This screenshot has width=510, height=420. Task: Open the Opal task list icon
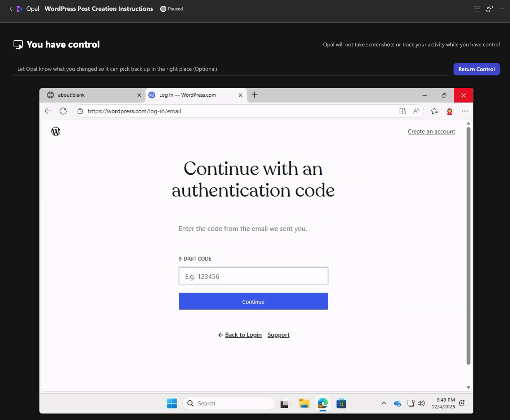[477, 9]
